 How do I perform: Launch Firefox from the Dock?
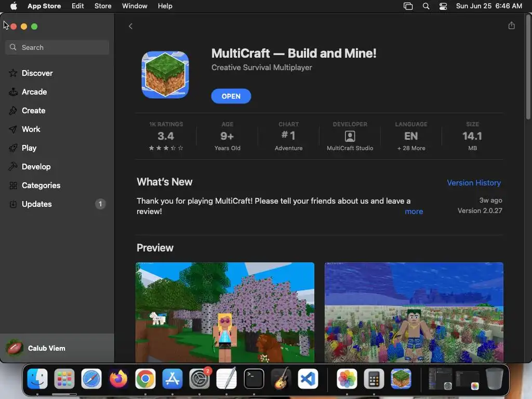click(118, 378)
